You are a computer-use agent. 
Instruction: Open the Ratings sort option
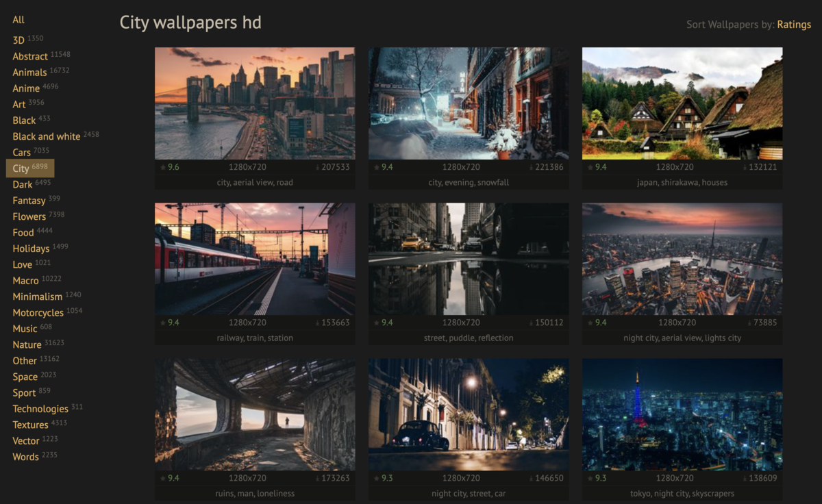tap(795, 24)
